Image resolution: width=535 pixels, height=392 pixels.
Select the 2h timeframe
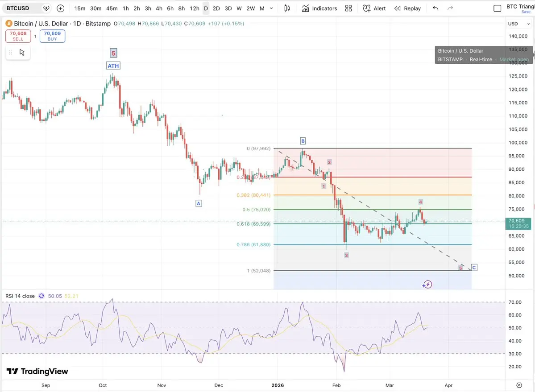pyautogui.click(x=137, y=8)
